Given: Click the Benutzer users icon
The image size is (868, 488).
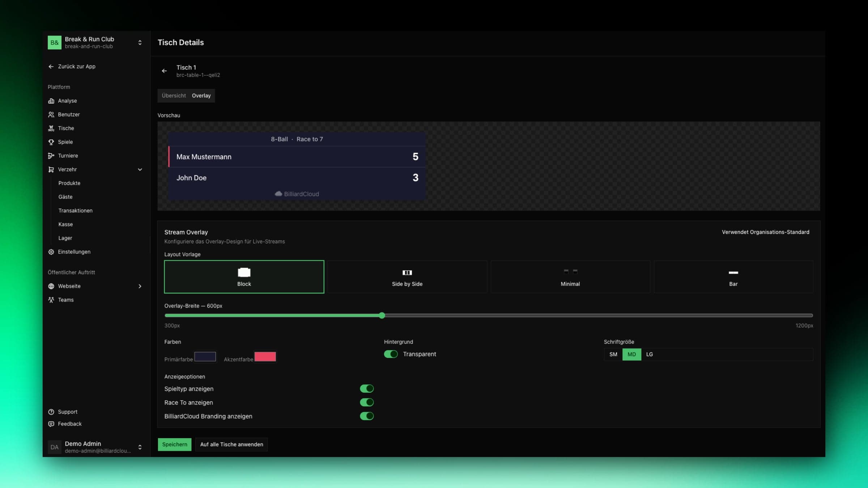Looking at the screenshot, I should [51, 115].
